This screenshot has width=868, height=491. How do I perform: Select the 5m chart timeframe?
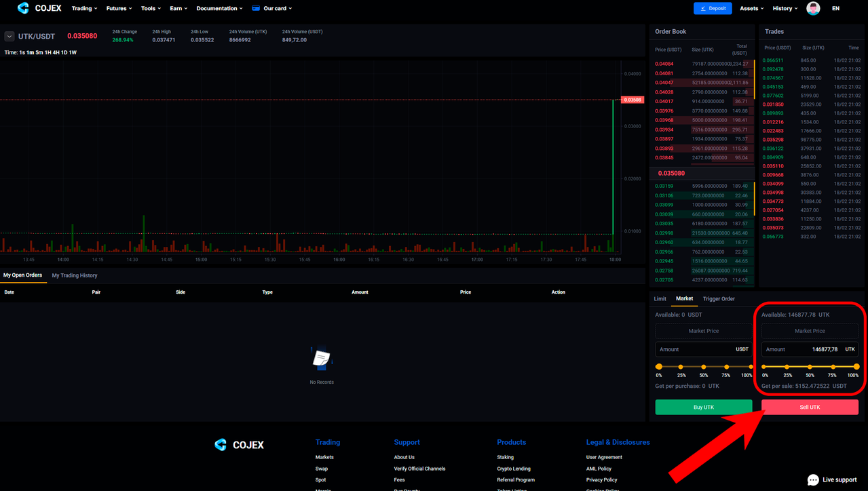(x=39, y=52)
